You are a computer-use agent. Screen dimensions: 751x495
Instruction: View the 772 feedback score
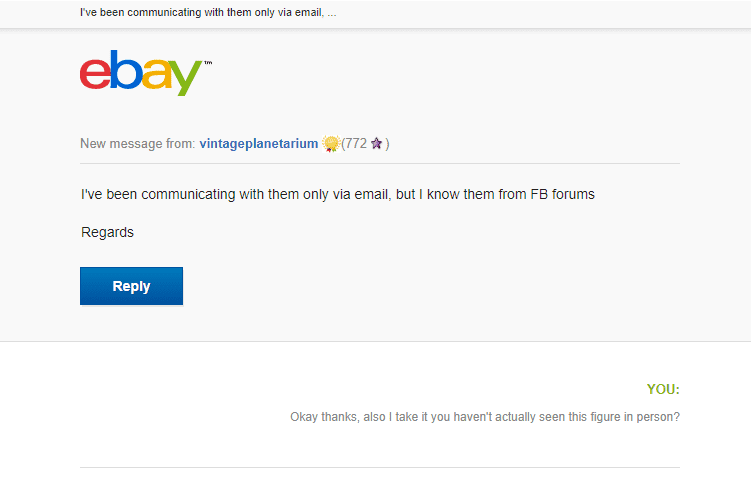(356, 144)
